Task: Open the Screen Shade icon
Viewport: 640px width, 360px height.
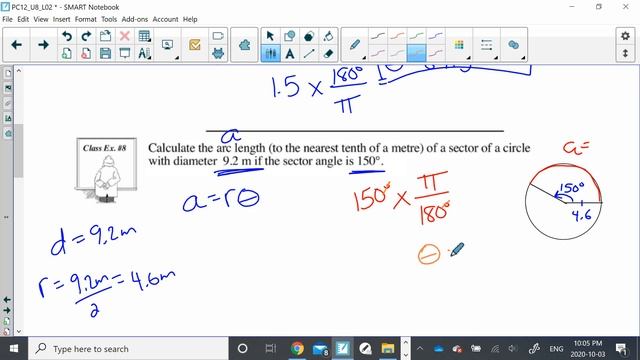Action: click(x=124, y=53)
